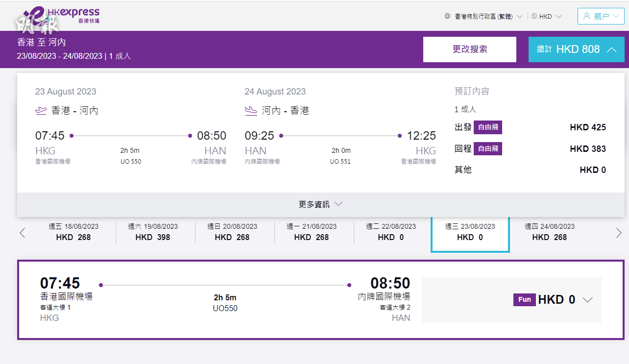The height and width of the screenshot is (364, 629).
Task: Select date tab 週六 19/08/2023
Action: pos(153,232)
